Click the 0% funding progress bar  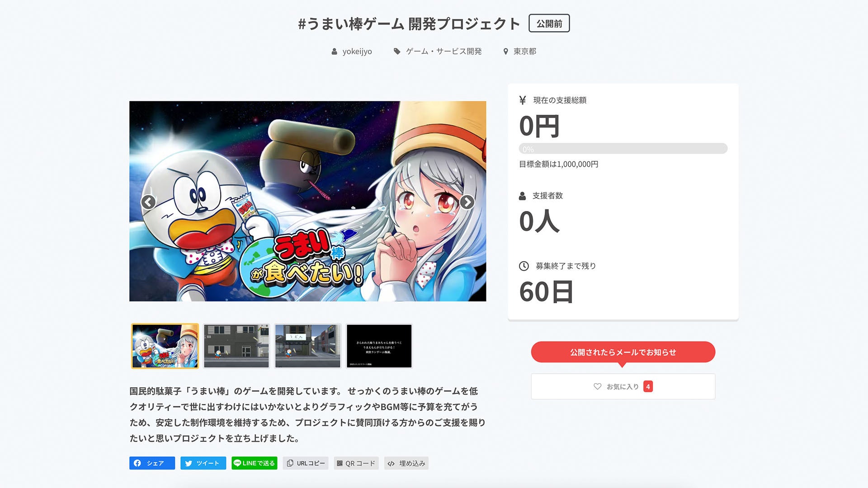[x=623, y=149]
